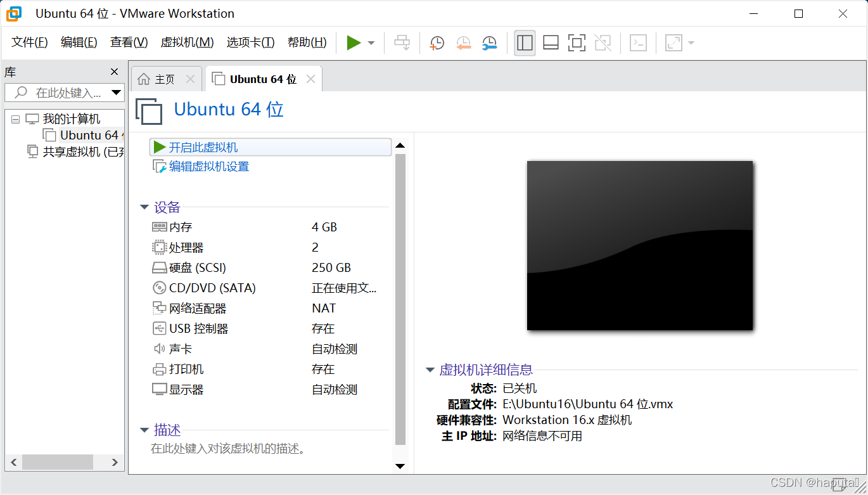Click the Unity mode toolbar icon
Image resolution: width=868 pixels, height=495 pixels.
(603, 43)
